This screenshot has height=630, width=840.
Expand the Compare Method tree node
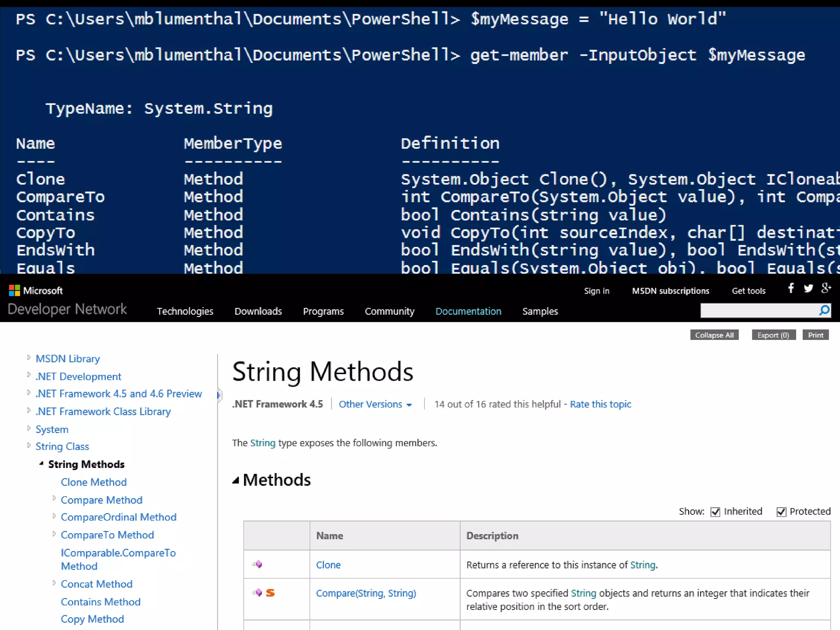click(54, 498)
